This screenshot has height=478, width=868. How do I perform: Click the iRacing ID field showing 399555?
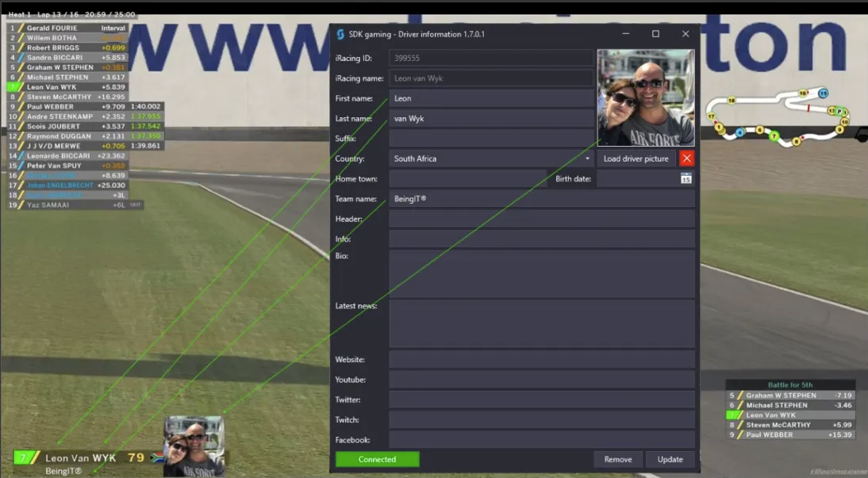[x=492, y=58]
